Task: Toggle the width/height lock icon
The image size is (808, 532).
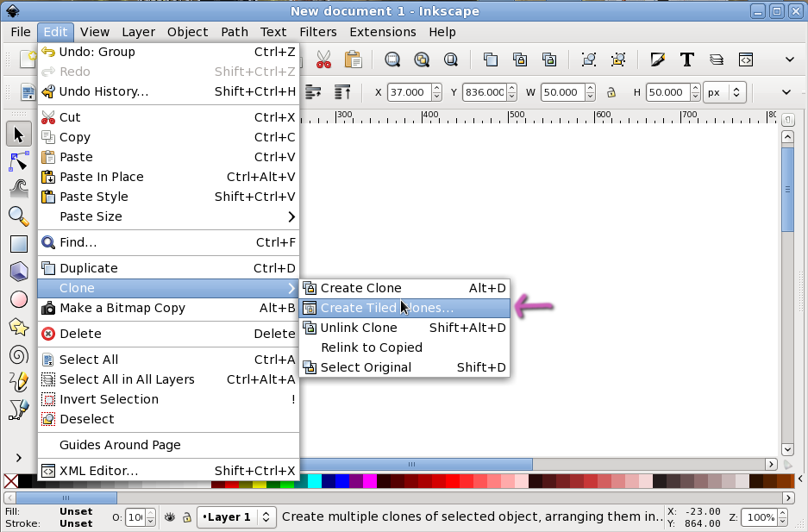Action: [x=611, y=93]
